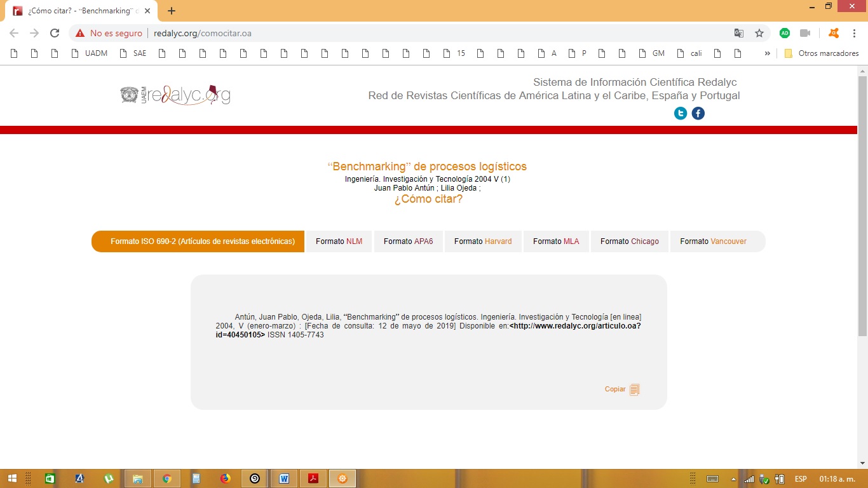Reload the page
This screenshot has height=488, width=868.
(x=55, y=33)
